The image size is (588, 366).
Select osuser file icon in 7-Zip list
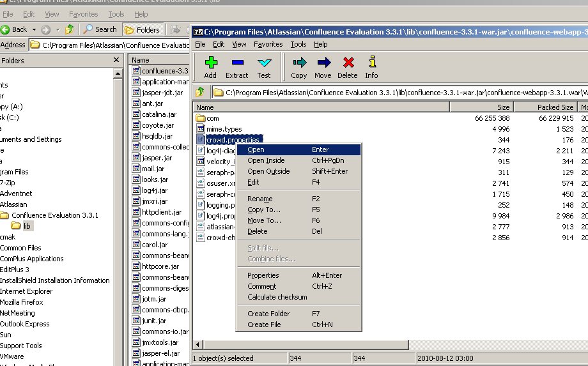pyautogui.click(x=201, y=183)
